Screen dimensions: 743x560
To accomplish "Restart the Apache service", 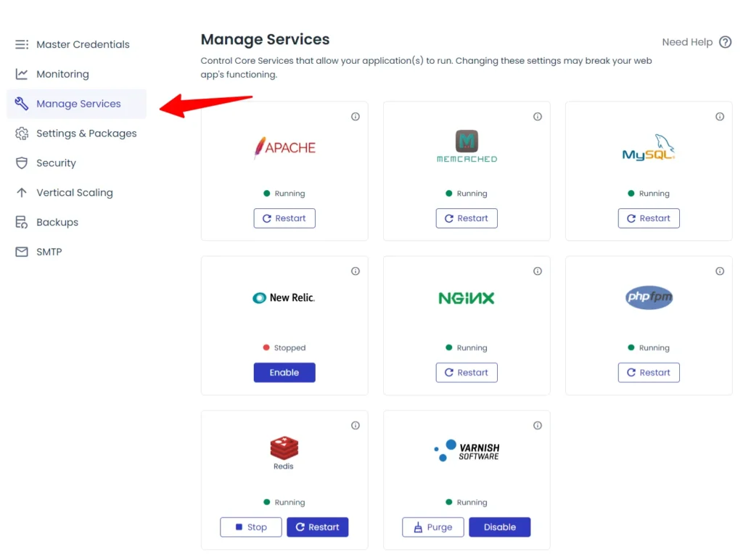I will (284, 218).
